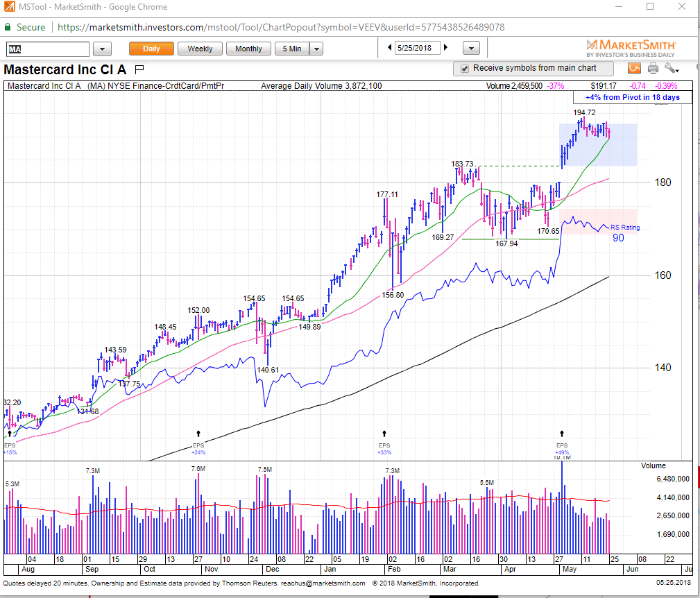Click the EPS +49% arrow marker

pos(562,434)
